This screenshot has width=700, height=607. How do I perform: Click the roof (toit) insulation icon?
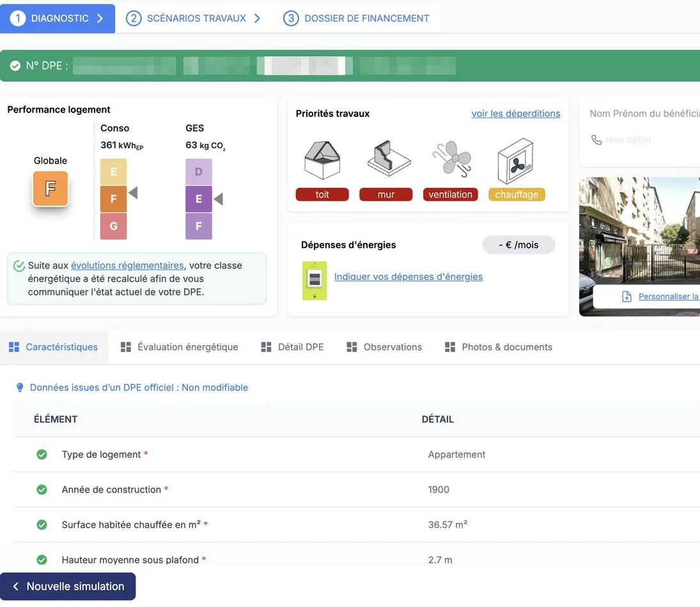point(322,160)
